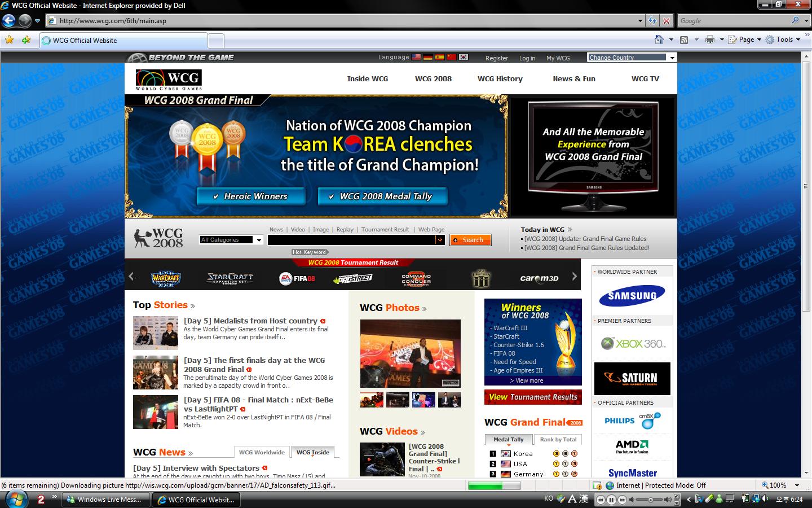
Task: Open the ProStreet tournament result logo
Action: 353,278
